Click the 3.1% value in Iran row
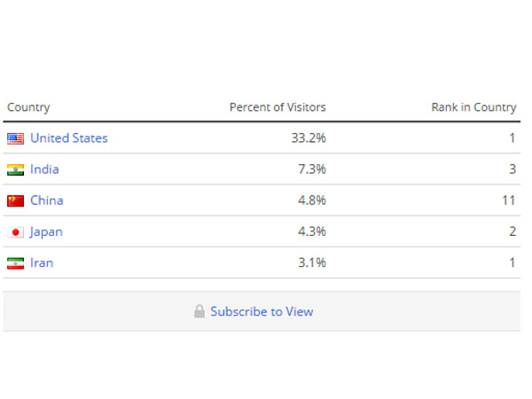Viewport: 532px width, 399px height. click(312, 263)
